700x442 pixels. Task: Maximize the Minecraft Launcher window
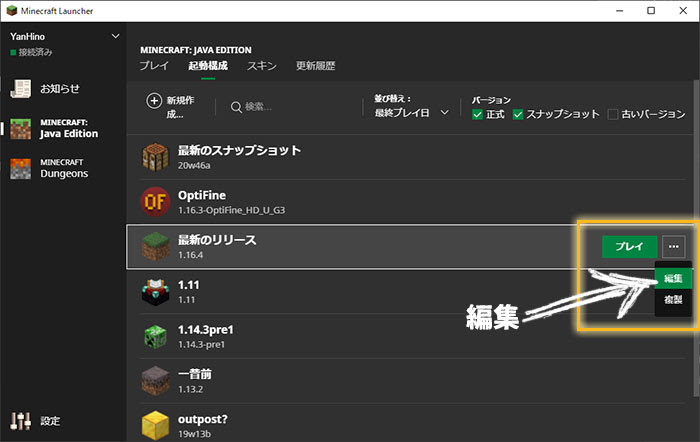pos(651,10)
